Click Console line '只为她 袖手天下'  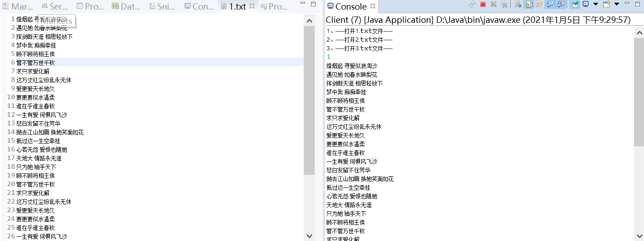point(346,214)
